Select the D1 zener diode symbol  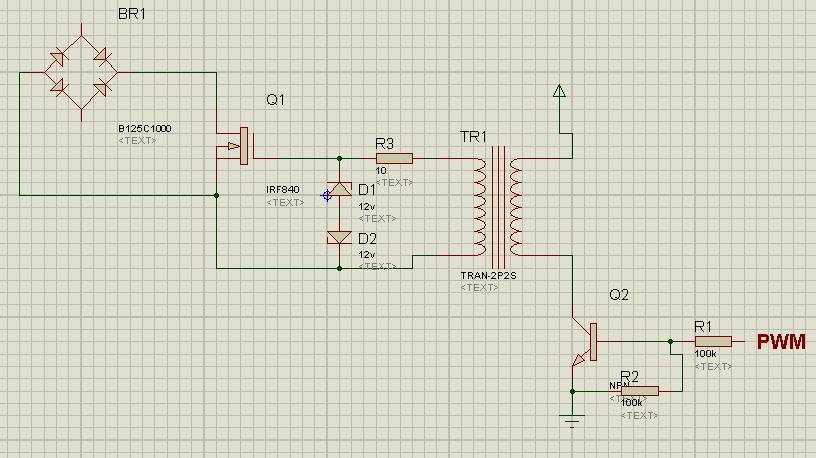(x=339, y=189)
